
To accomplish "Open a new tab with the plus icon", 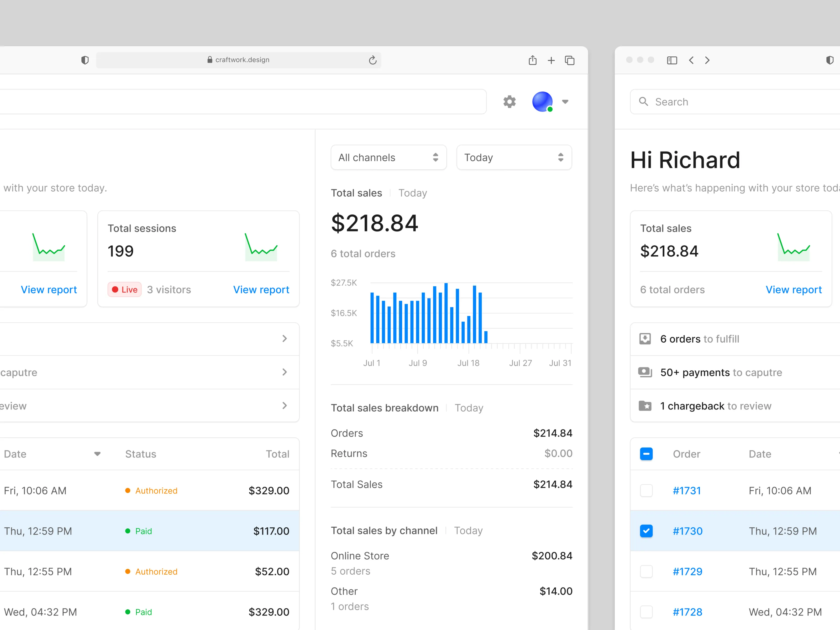I will click(x=551, y=60).
